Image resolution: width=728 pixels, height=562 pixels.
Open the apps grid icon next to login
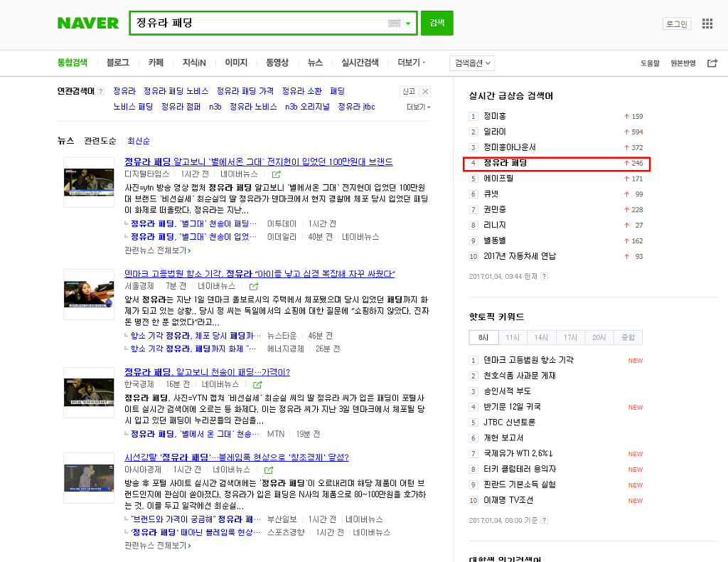(x=707, y=23)
